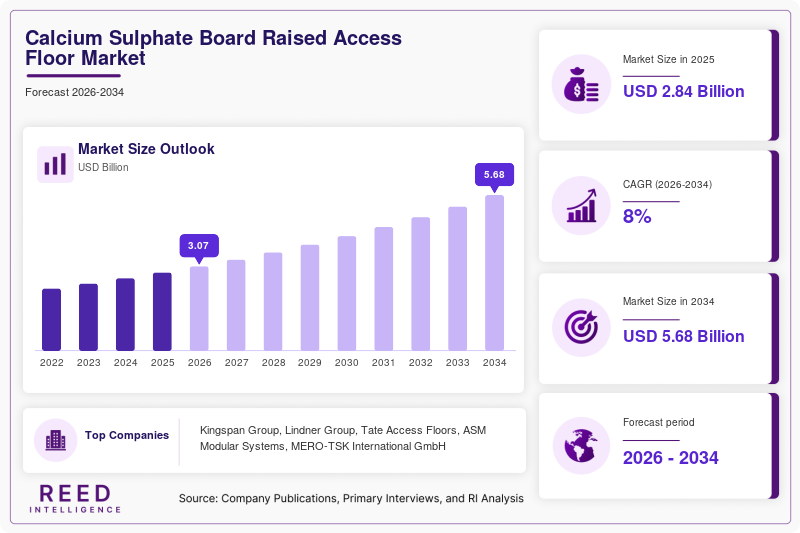800x533 pixels.
Task: Select the 2024 bar in the chart
Action: (126, 314)
